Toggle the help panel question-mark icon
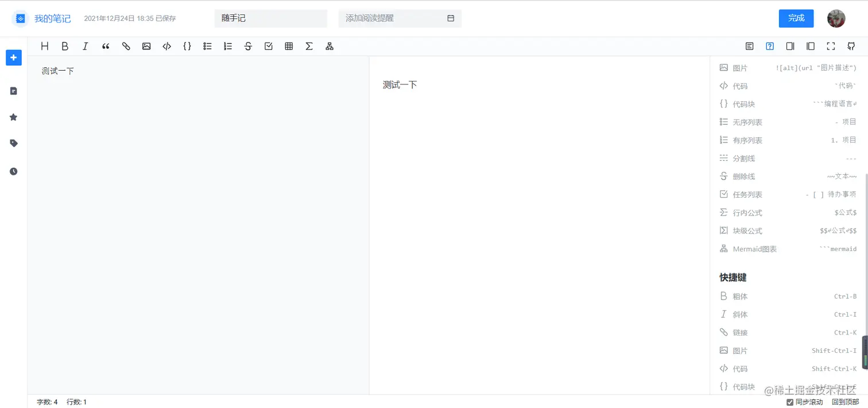Viewport: 868px width, 408px height. pos(770,47)
